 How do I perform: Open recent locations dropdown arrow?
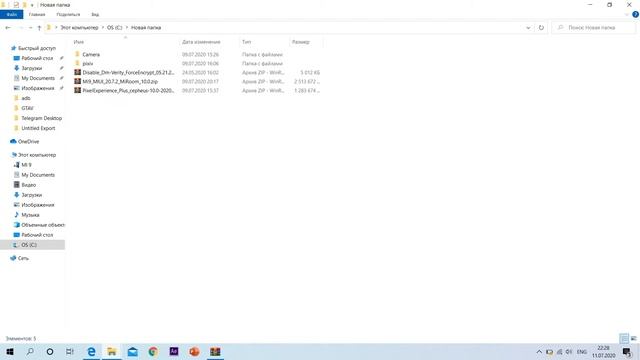pos(30,28)
